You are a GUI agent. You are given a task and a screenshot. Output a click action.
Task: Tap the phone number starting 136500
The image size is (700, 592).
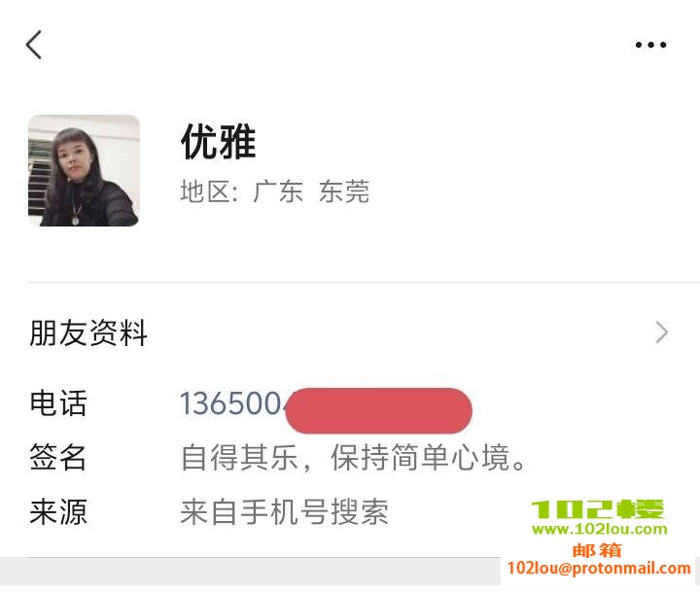click(x=233, y=404)
